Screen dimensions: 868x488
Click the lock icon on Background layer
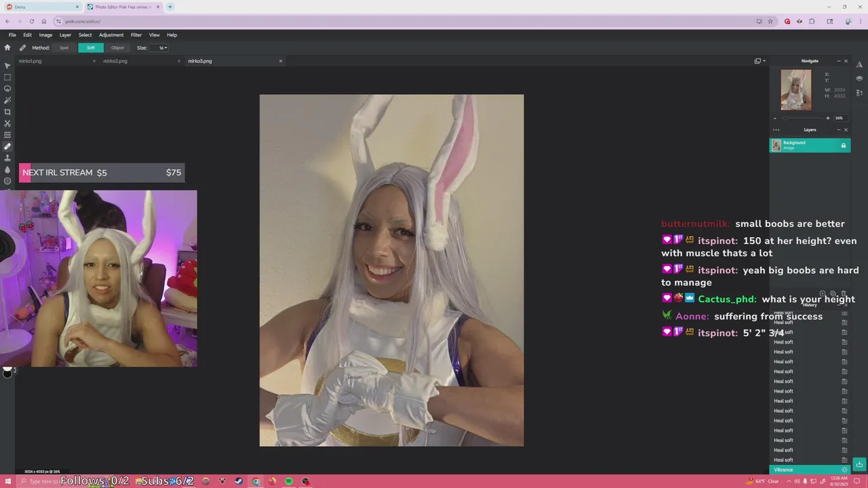(844, 145)
